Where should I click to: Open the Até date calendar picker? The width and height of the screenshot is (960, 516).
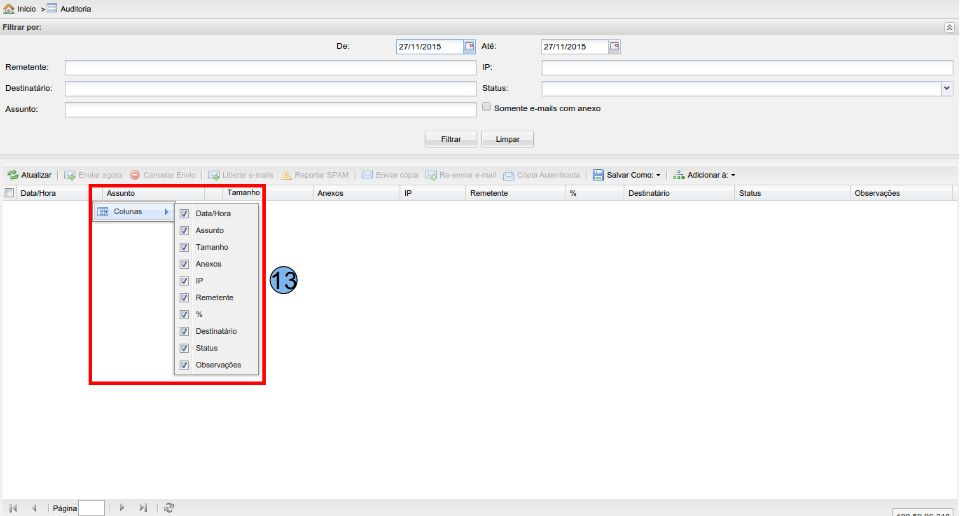click(x=615, y=46)
